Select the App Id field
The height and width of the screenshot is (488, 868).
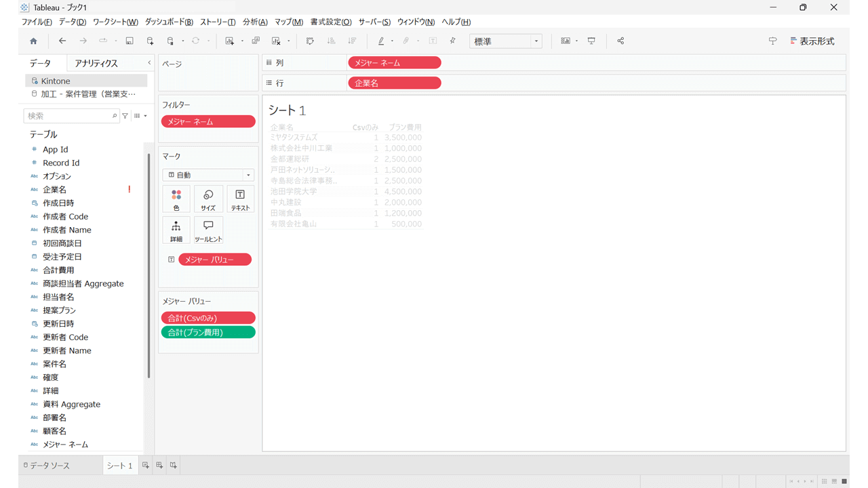(x=56, y=149)
